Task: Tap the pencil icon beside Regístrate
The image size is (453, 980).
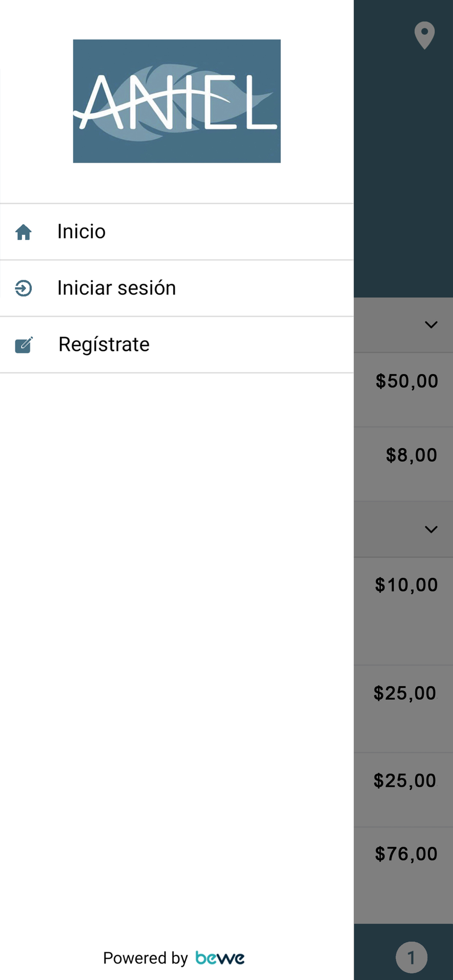Action: 24,344
